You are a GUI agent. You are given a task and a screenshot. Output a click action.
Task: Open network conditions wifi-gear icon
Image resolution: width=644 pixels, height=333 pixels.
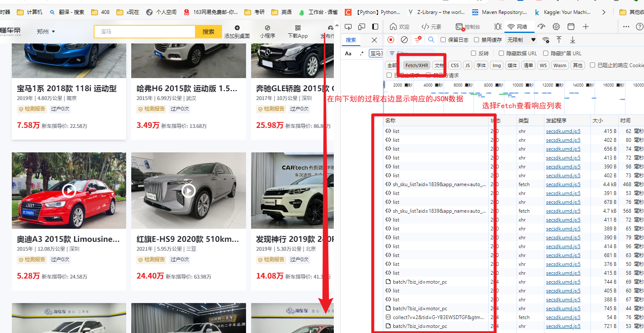click(546, 40)
